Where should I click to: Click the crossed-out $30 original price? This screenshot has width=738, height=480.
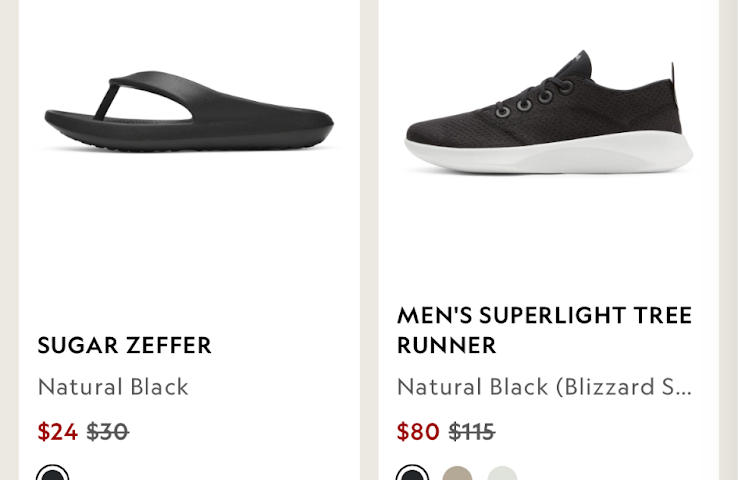click(107, 431)
